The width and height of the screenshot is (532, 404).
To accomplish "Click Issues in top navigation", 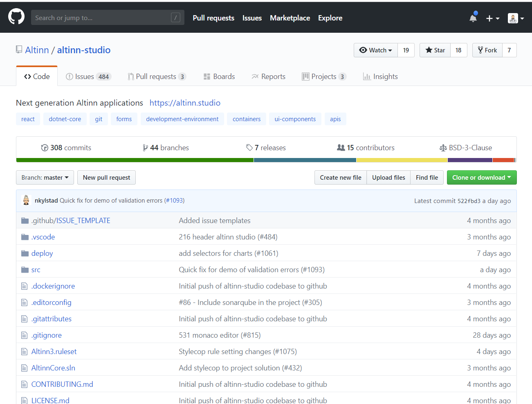I will pos(252,18).
